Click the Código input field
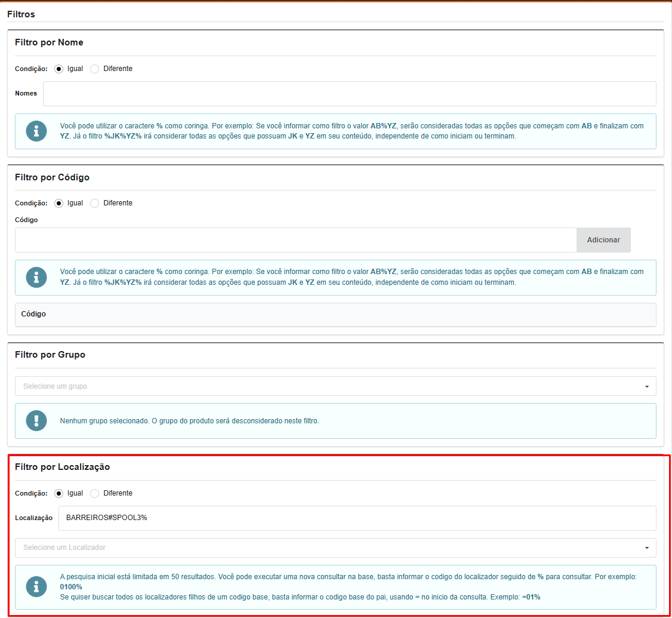 click(295, 240)
